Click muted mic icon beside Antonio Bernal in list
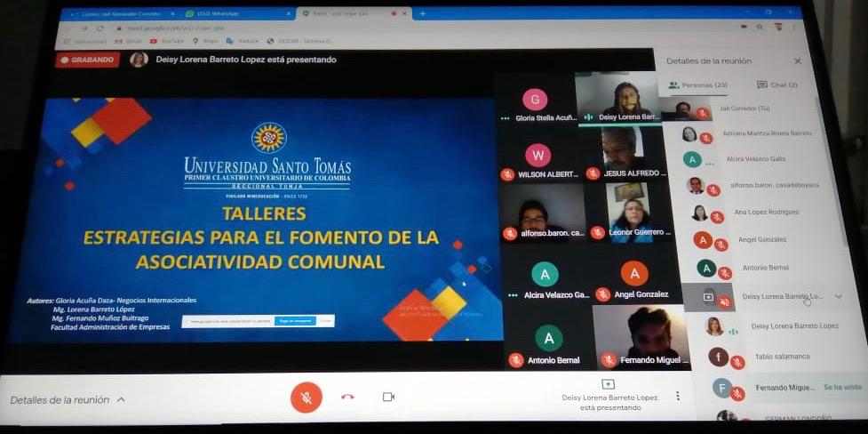Image resolution: width=868 pixels, height=434 pixels. (x=724, y=273)
